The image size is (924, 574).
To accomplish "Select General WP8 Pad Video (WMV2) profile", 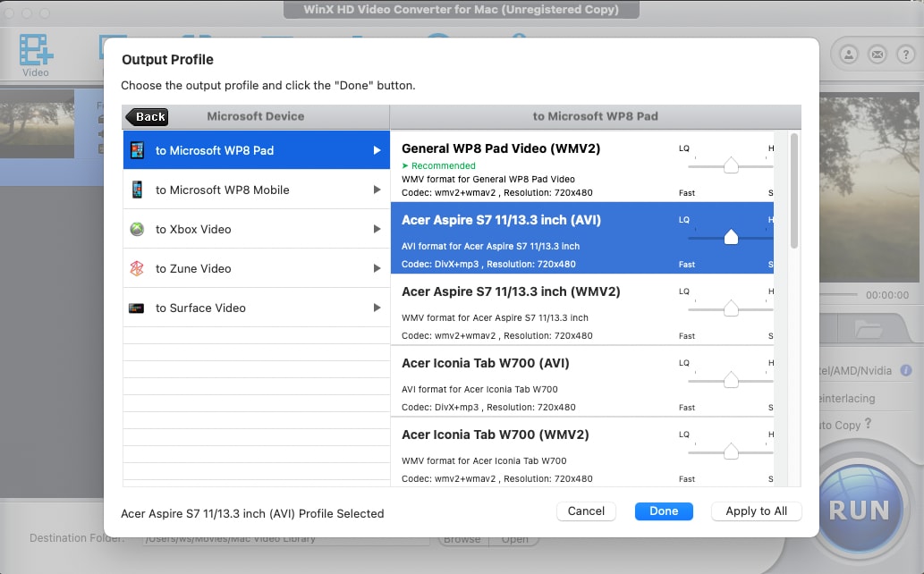I will point(582,167).
